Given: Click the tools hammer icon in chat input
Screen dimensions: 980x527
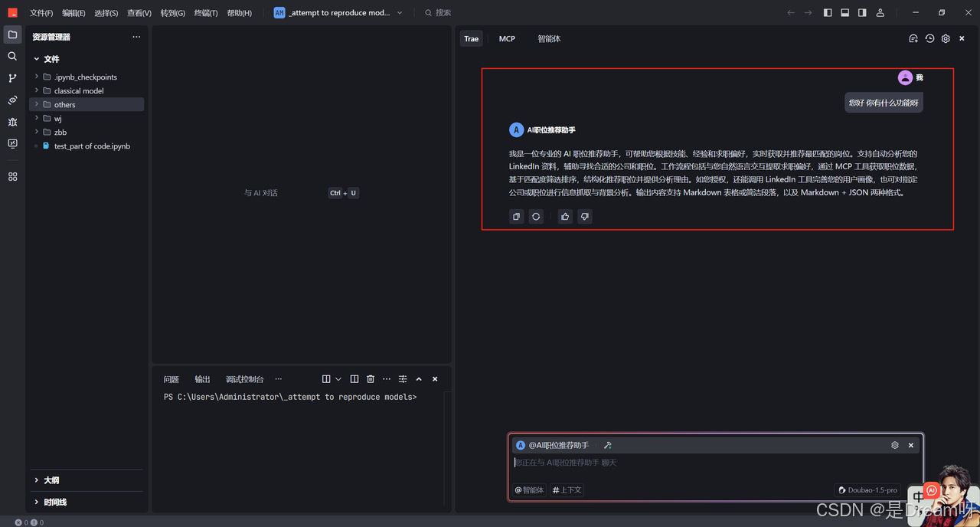Looking at the screenshot, I should 608,445.
